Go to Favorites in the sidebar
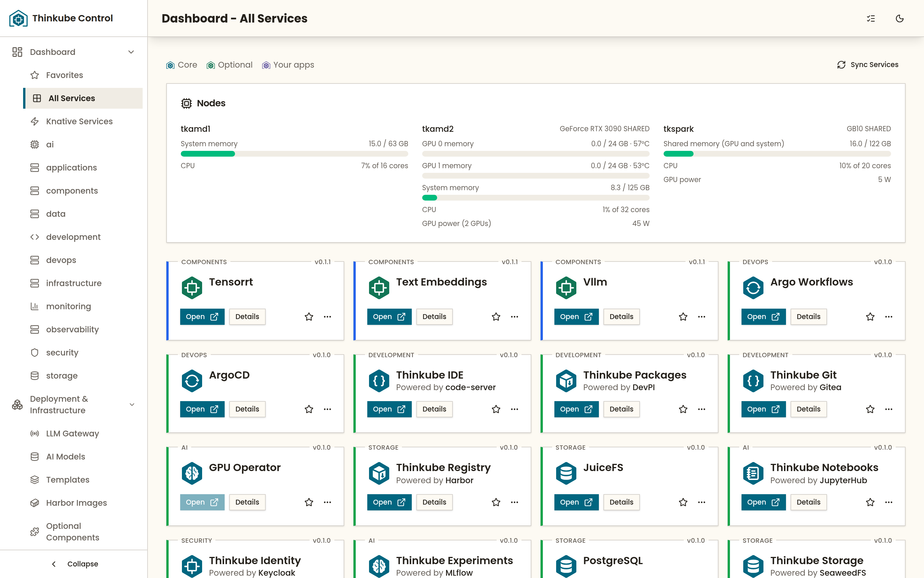 point(83,75)
